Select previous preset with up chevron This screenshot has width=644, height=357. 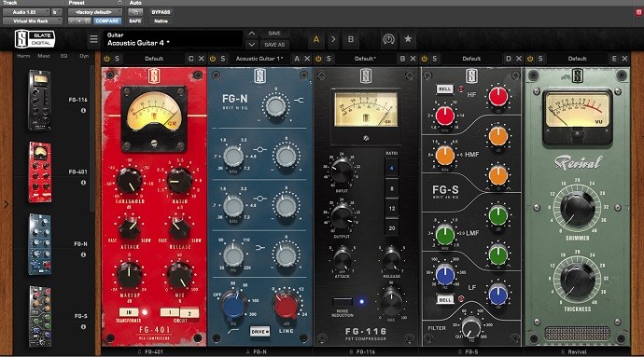252,34
